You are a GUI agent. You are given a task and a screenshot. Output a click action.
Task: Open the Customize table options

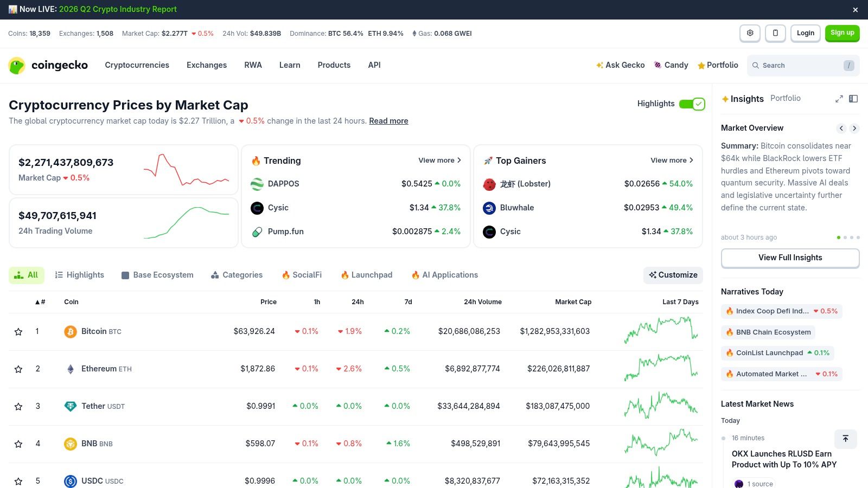click(x=673, y=275)
